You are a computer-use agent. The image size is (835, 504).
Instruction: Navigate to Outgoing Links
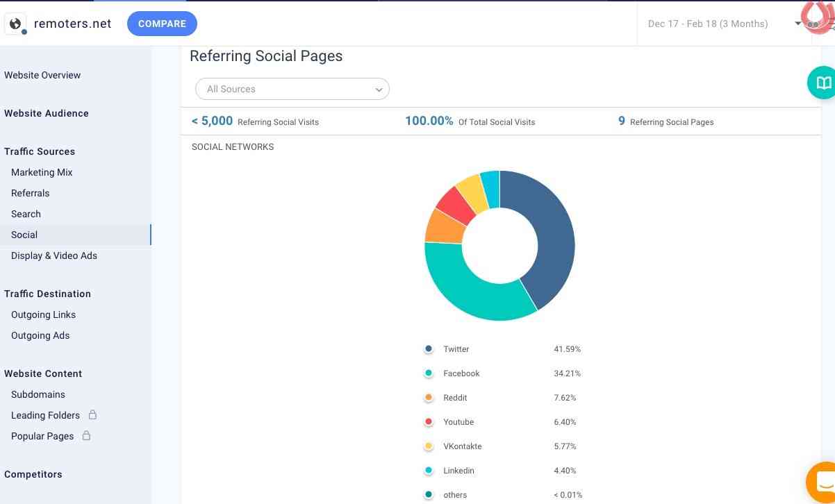(43, 314)
